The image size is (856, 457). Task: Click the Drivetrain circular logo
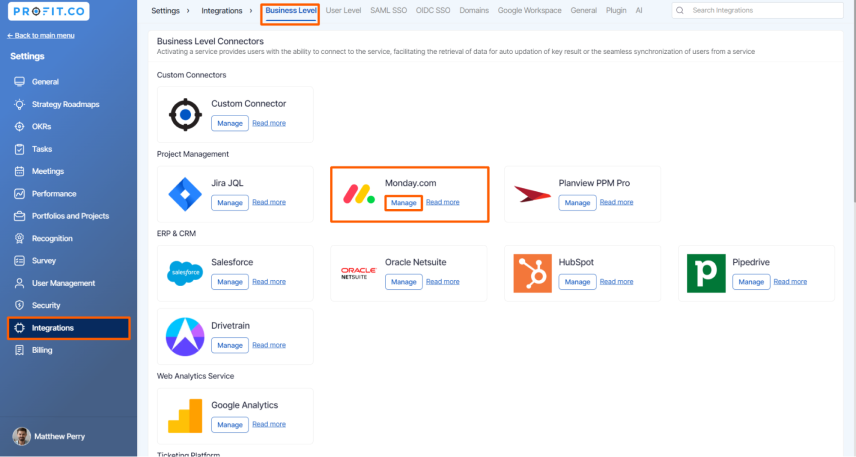185,337
